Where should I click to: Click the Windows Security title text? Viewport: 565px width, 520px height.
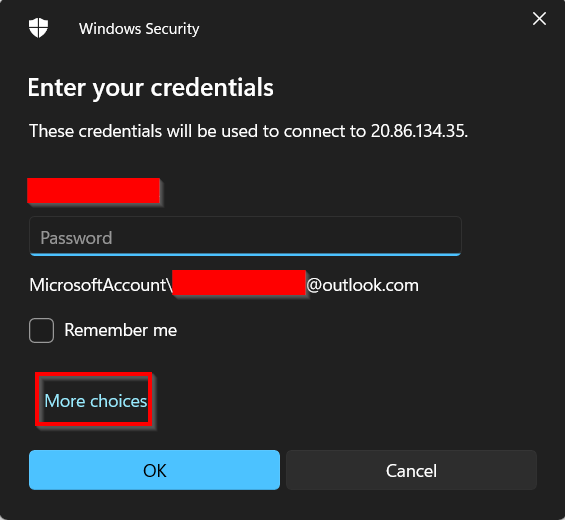pyautogui.click(x=139, y=29)
